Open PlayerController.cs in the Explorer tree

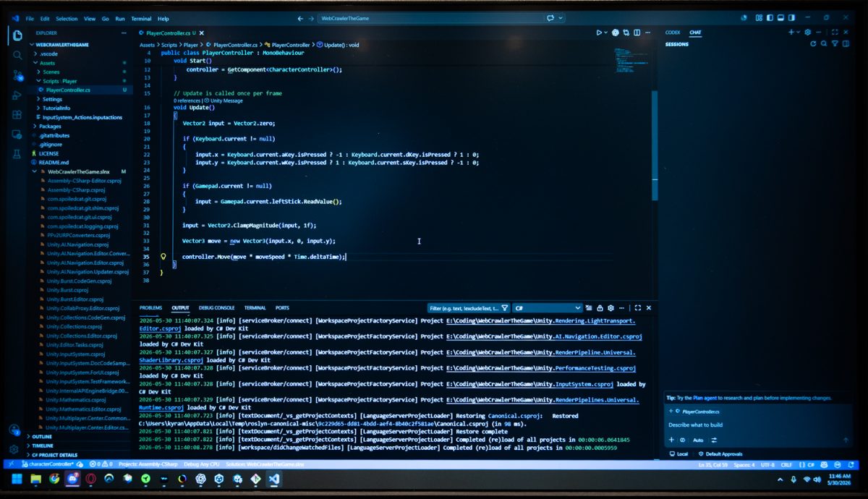click(68, 90)
